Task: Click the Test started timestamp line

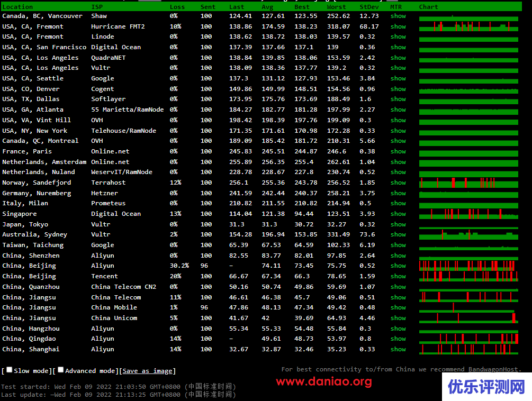Action: click(119, 386)
